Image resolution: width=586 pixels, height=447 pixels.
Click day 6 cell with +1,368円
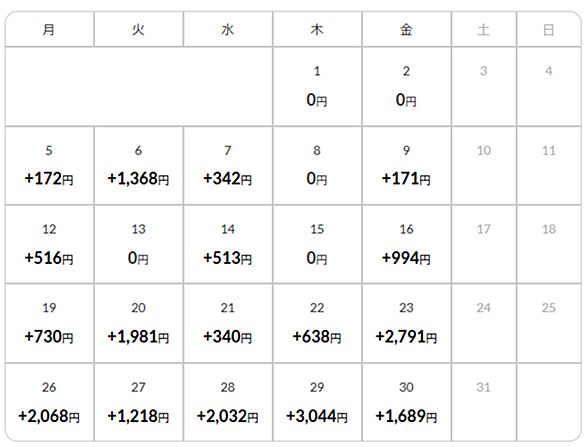point(139,166)
